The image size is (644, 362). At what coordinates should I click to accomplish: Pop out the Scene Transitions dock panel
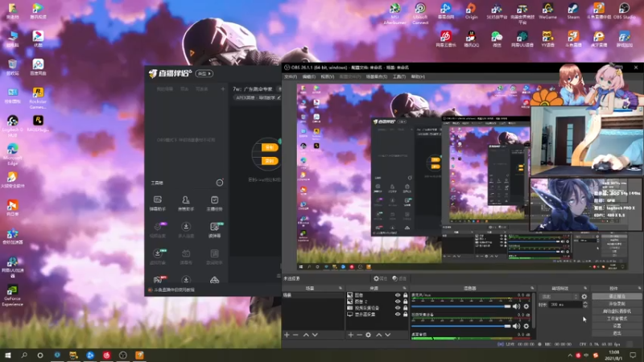(586, 288)
